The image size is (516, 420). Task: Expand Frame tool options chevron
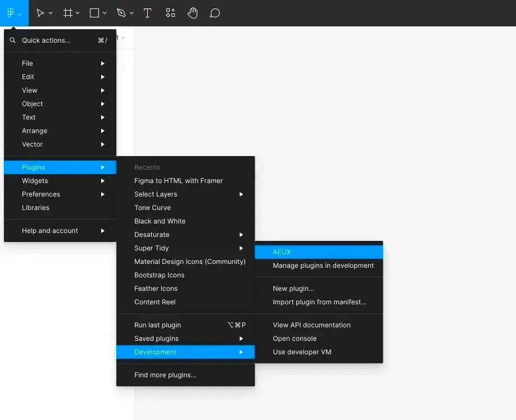pos(78,13)
